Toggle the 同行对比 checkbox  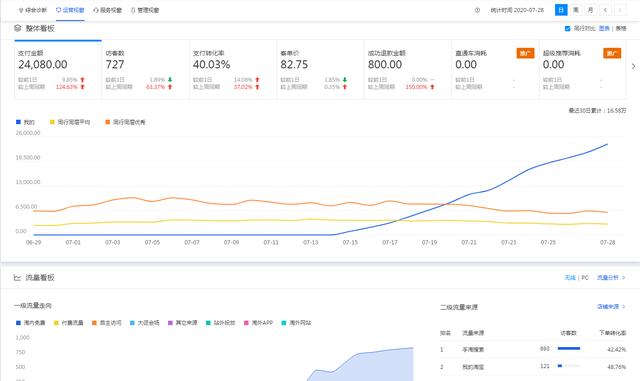tap(567, 29)
